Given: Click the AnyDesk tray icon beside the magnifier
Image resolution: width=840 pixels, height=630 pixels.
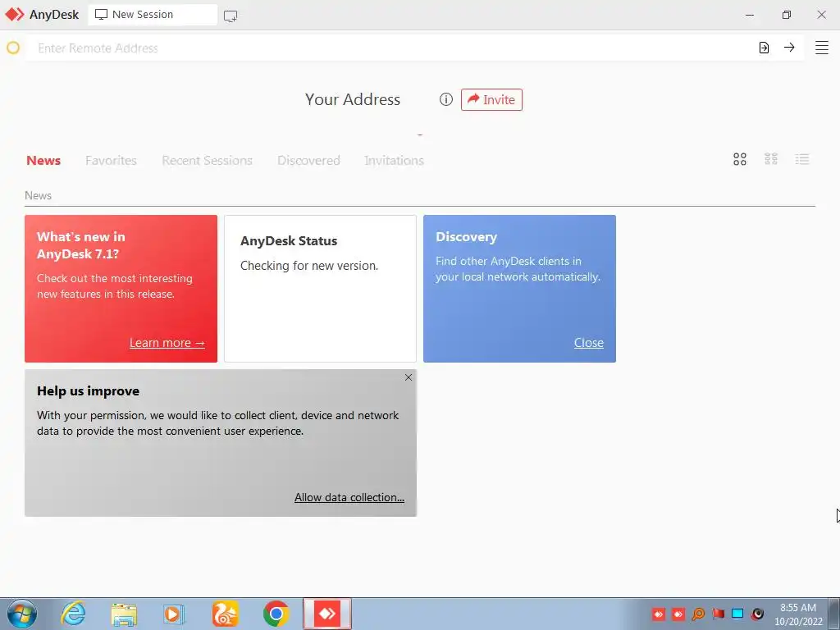Looking at the screenshot, I should pyautogui.click(x=678, y=614).
